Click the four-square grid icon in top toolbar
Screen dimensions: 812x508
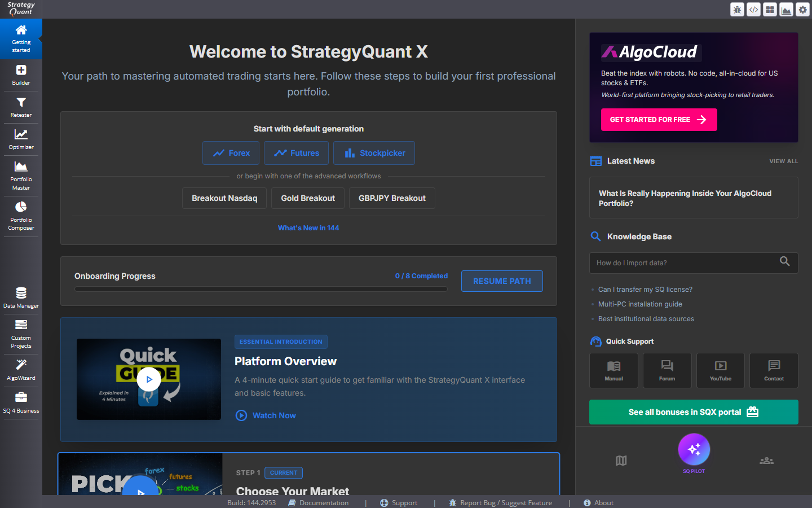pyautogui.click(x=770, y=10)
